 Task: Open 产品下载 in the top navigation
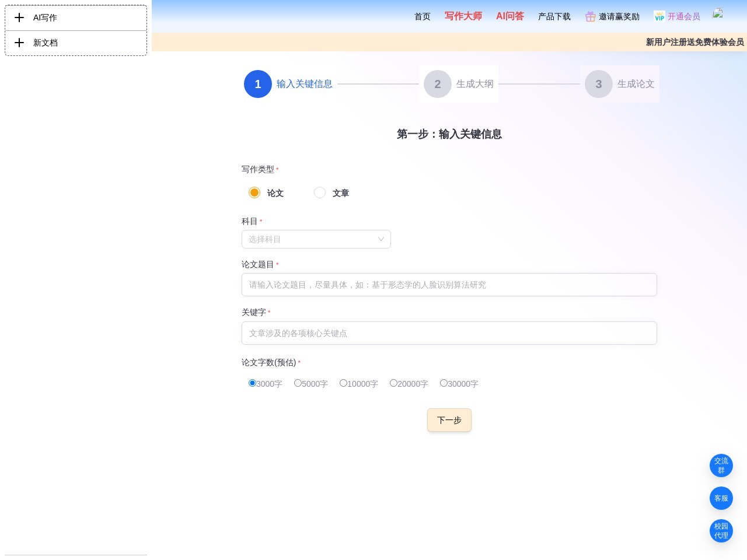554,16
